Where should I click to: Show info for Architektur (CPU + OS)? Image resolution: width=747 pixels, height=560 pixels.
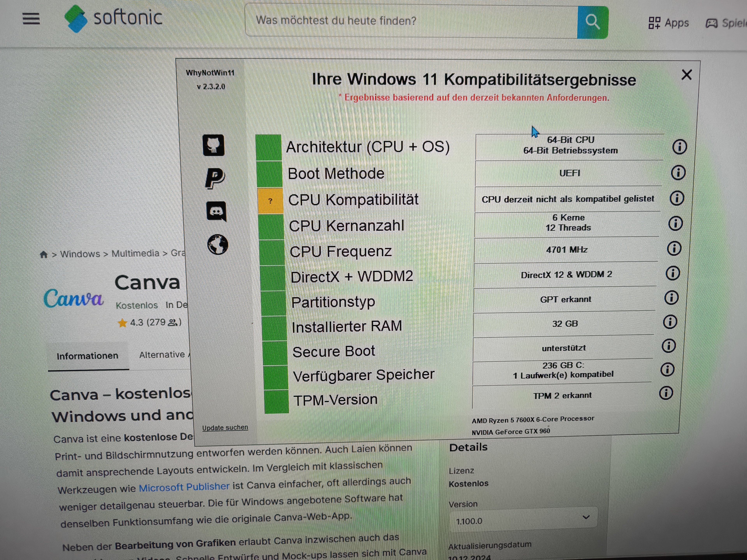point(679,147)
